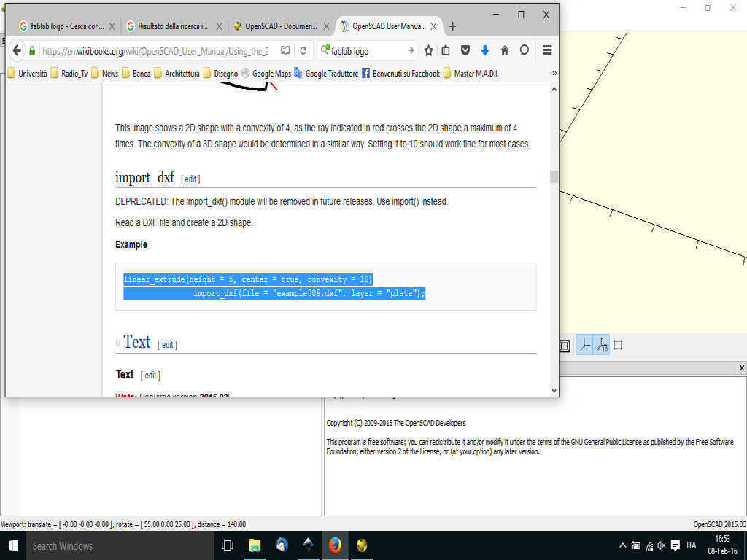
Task: Edit the bold Text subsection
Action: [x=150, y=376]
